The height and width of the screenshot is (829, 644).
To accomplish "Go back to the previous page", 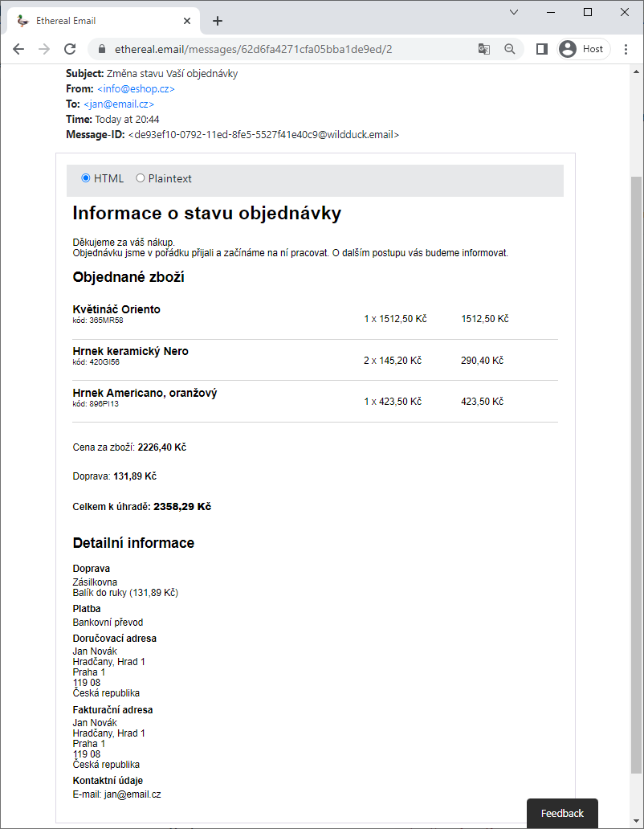I will 18,49.
